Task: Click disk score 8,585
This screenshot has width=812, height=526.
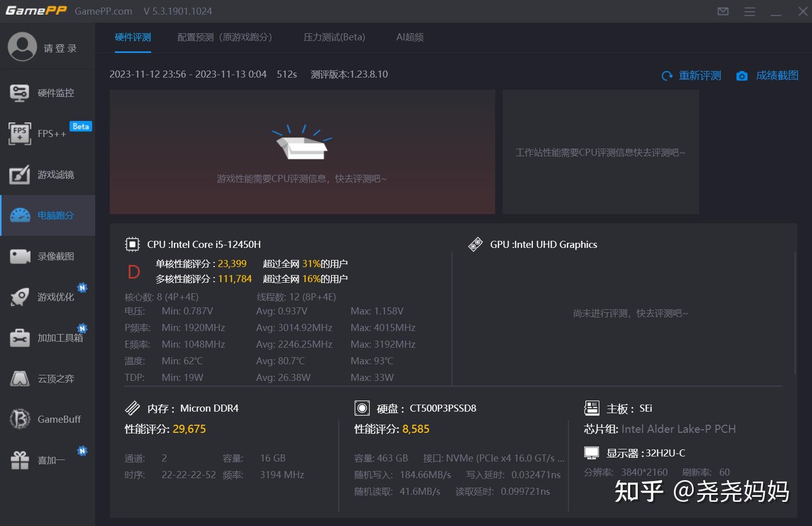Action: 416,429
